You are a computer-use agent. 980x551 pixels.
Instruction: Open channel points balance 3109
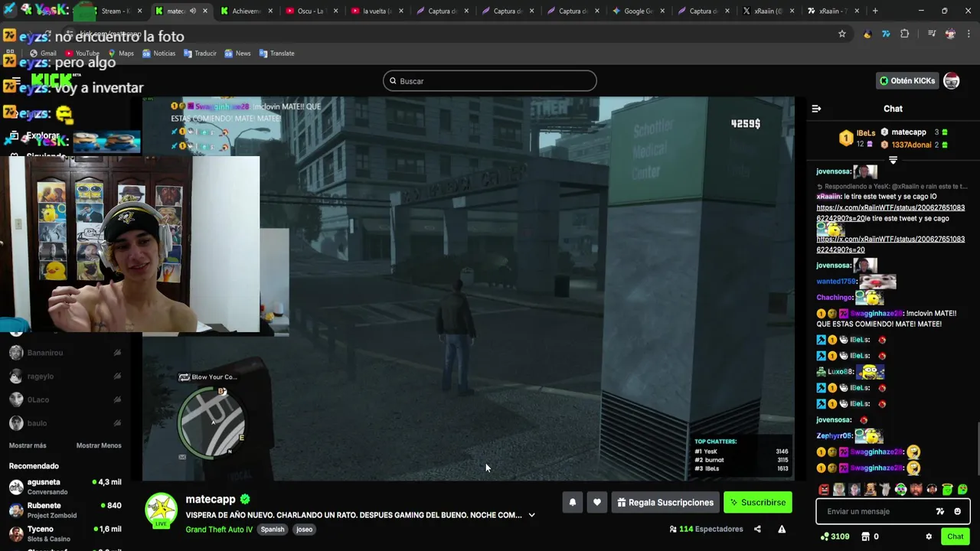click(x=835, y=536)
